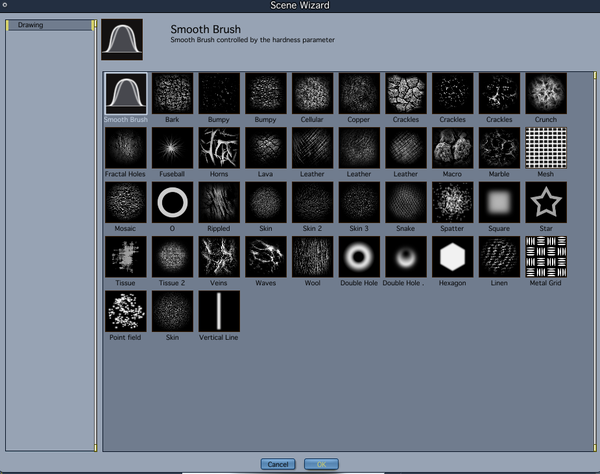Select the Lava brush
The image size is (600, 474).
(x=266, y=148)
